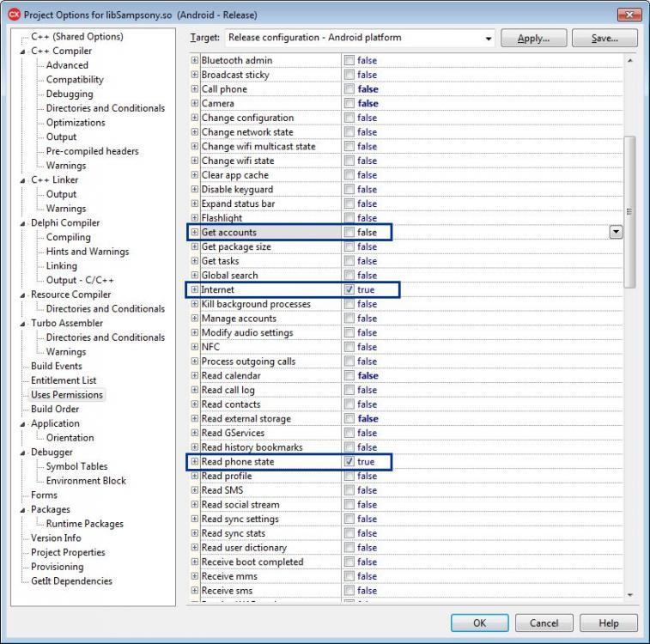Image resolution: width=650 pixels, height=644 pixels.
Task: Click the scrollbar down arrow
Action: coord(629,595)
